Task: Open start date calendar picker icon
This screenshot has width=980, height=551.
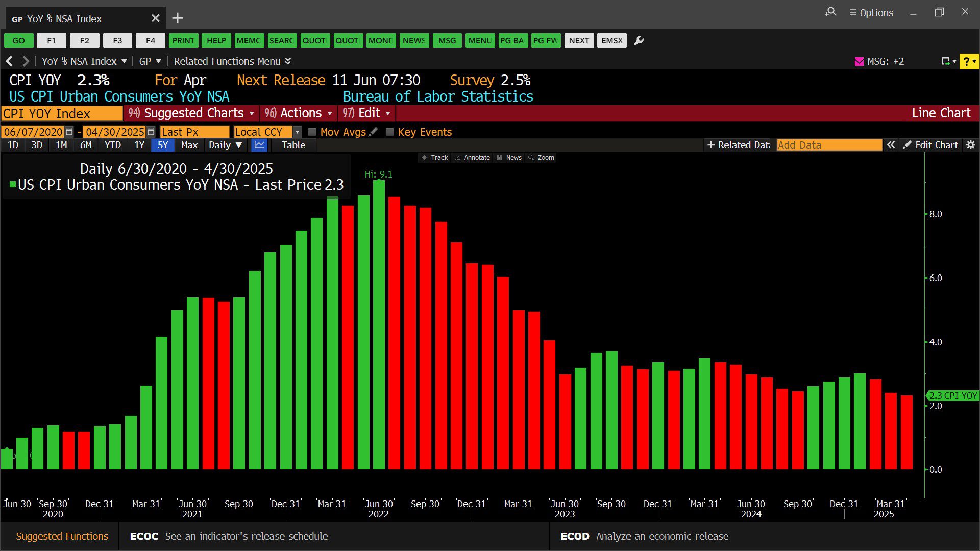Action: [x=69, y=132]
